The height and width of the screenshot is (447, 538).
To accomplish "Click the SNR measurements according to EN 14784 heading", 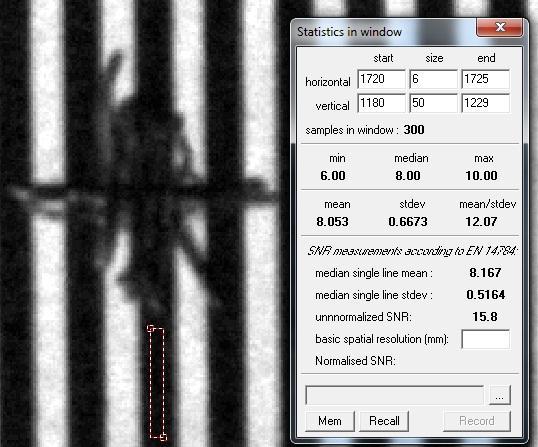I will (412, 251).
